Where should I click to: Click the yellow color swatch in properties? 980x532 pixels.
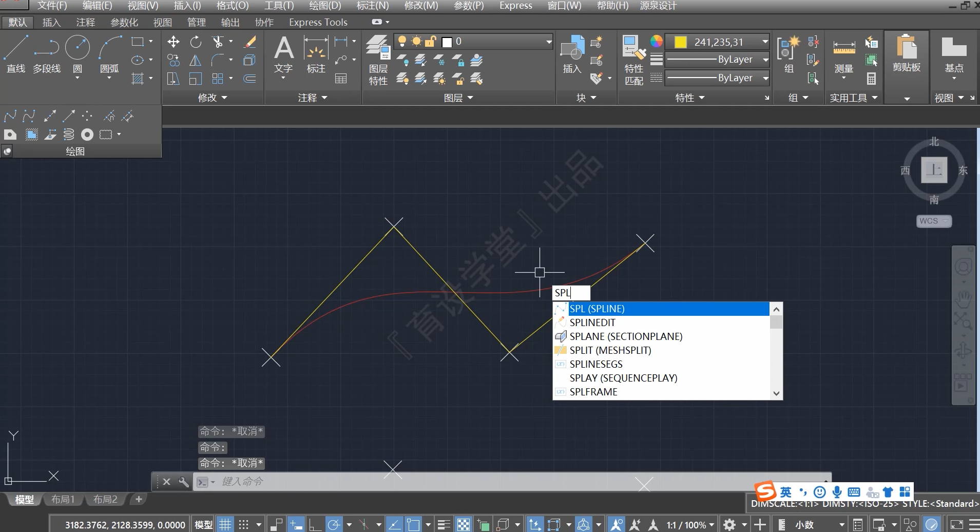coord(680,42)
